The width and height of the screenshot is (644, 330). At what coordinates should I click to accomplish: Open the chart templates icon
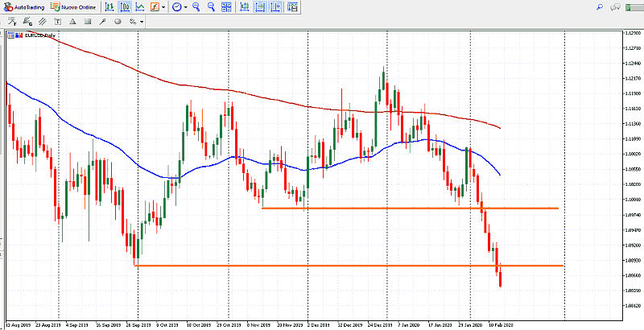coord(292,6)
